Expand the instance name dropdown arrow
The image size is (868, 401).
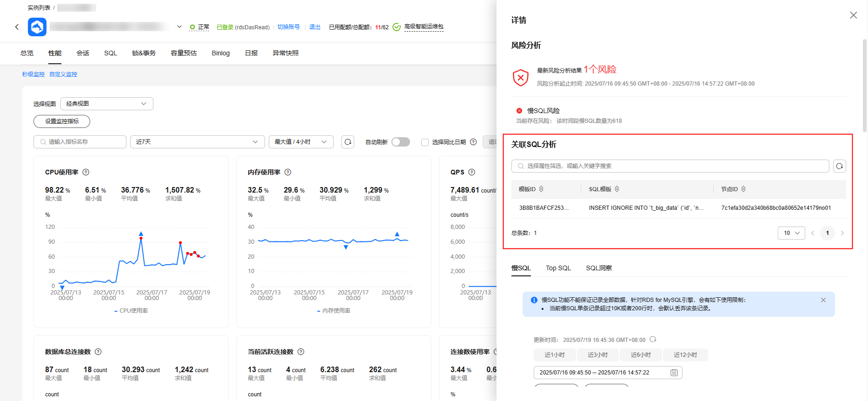[179, 27]
